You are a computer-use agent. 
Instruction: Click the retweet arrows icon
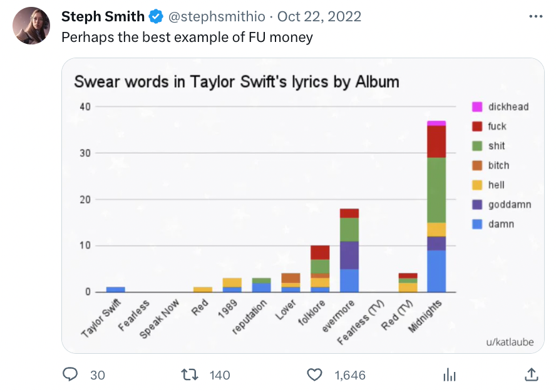tap(190, 374)
